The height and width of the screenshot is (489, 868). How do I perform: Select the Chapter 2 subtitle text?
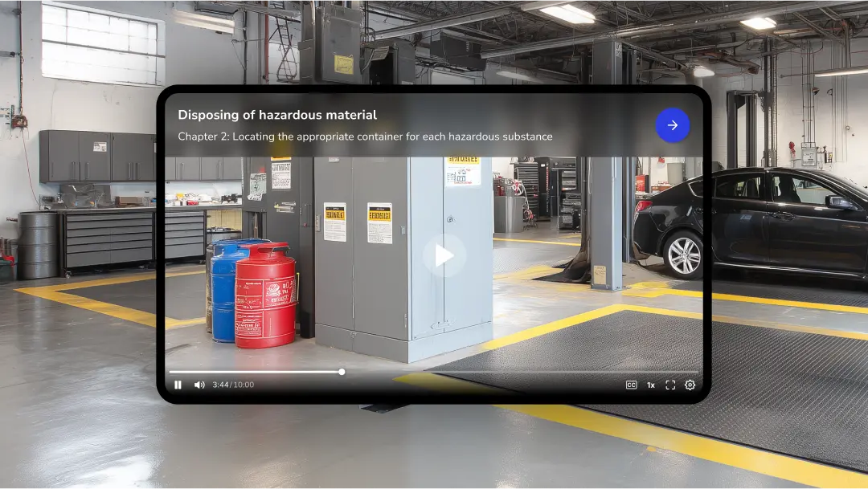(x=366, y=137)
